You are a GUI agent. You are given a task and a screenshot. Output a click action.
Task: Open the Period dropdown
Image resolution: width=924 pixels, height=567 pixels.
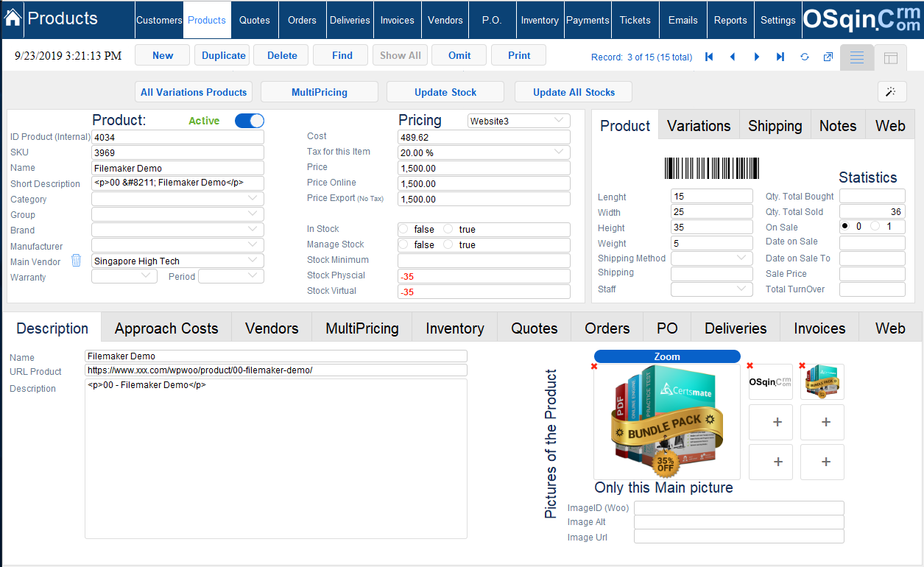point(231,276)
